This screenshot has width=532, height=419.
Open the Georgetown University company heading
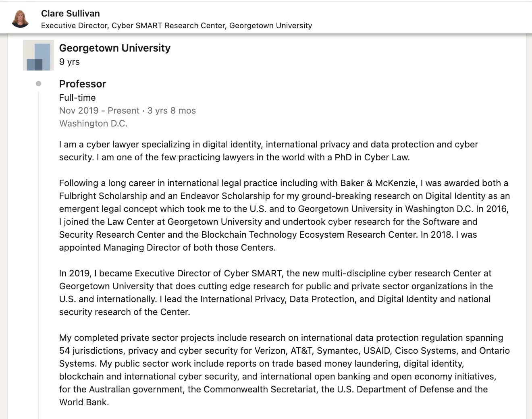[x=115, y=48]
